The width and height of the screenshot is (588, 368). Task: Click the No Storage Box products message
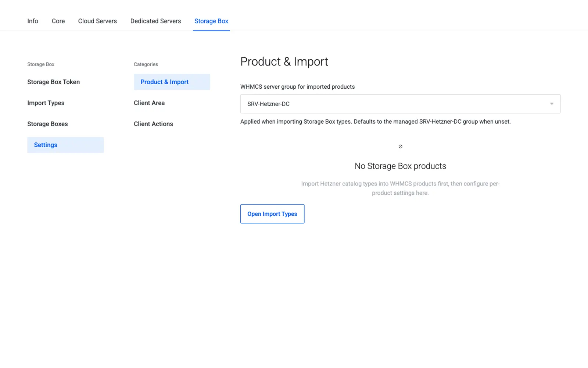coord(400,166)
